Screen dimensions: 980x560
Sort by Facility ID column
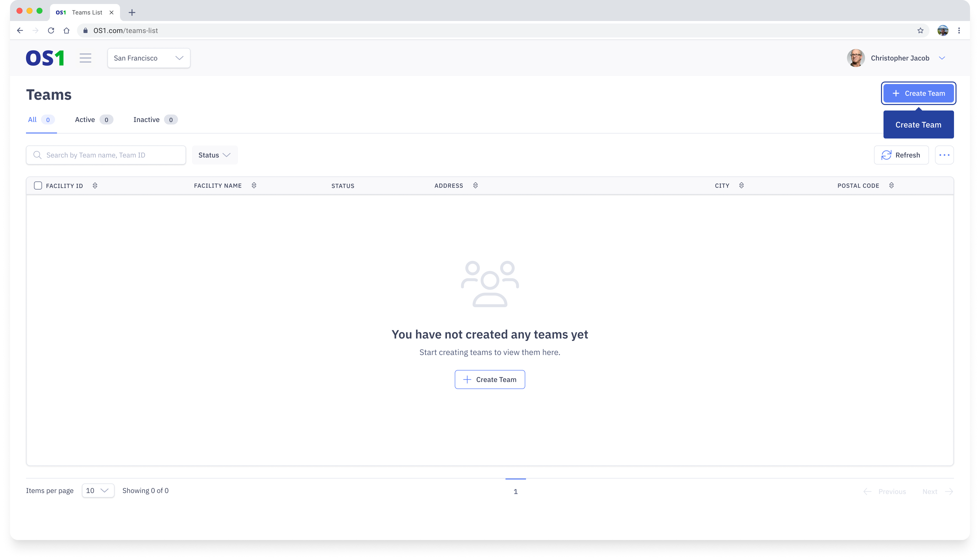pos(95,186)
